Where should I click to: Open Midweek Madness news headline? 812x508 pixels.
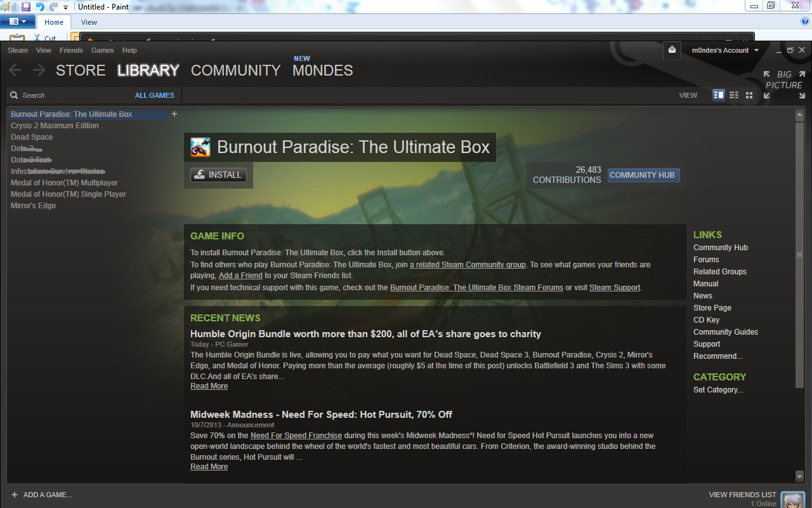tap(321, 415)
